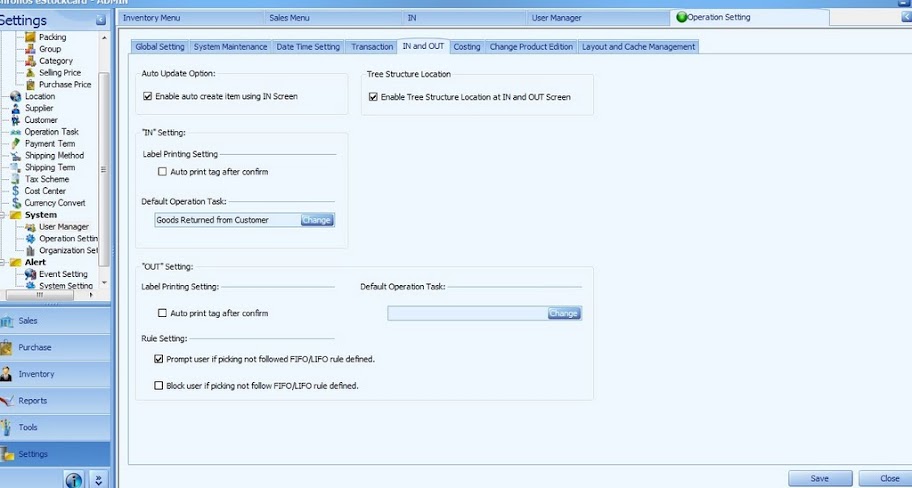Enable Block user FIFO/LIFO rule checkbox

pyautogui.click(x=158, y=386)
